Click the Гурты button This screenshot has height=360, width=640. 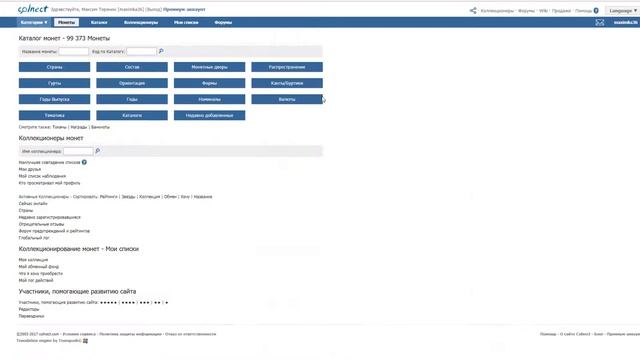coord(54,83)
